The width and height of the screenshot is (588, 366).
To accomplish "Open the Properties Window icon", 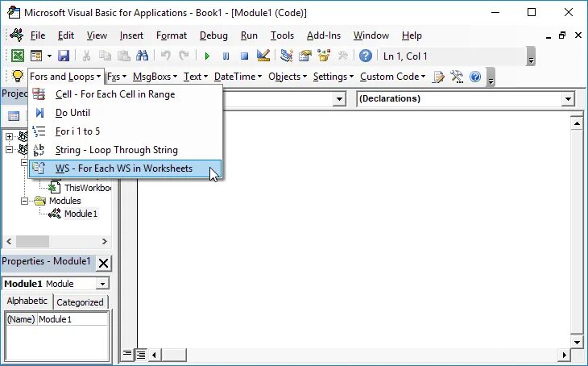I will 305,56.
